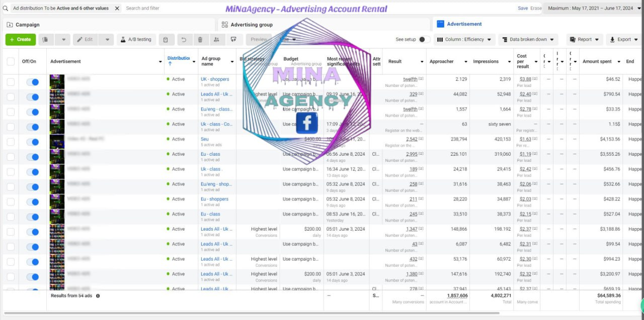Viewport: 644px width, 320px height.
Task: Switch to the Campaign tab
Action: click(109, 25)
